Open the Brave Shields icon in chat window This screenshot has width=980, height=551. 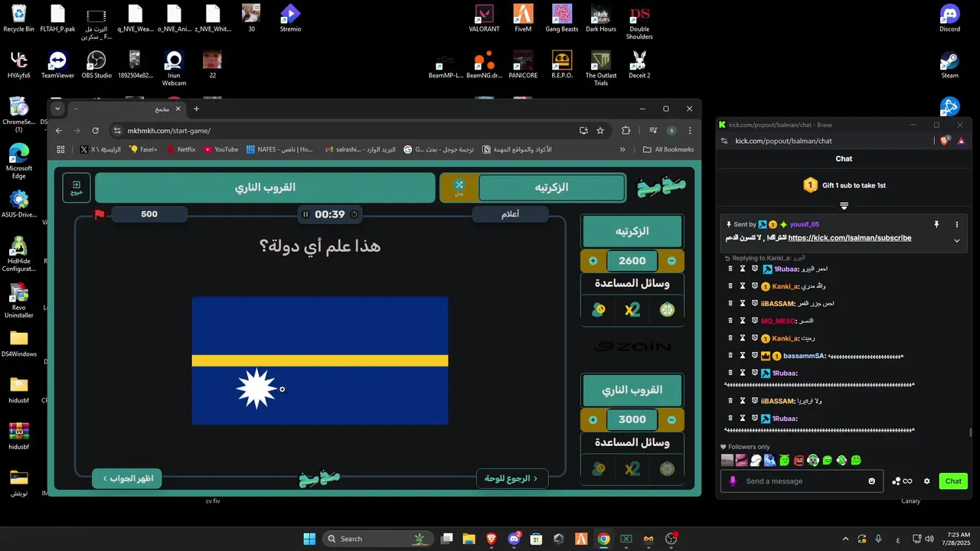pos(946,141)
